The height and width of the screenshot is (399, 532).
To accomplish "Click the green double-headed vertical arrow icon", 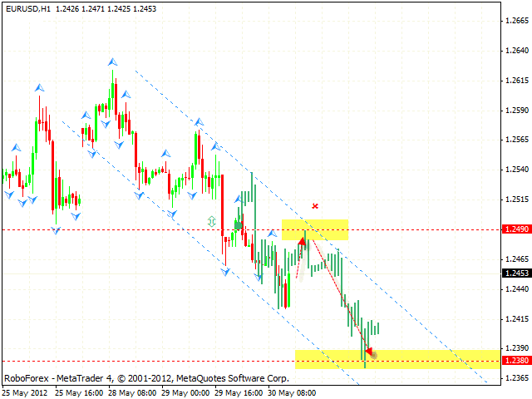I will [x=212, y=222].
